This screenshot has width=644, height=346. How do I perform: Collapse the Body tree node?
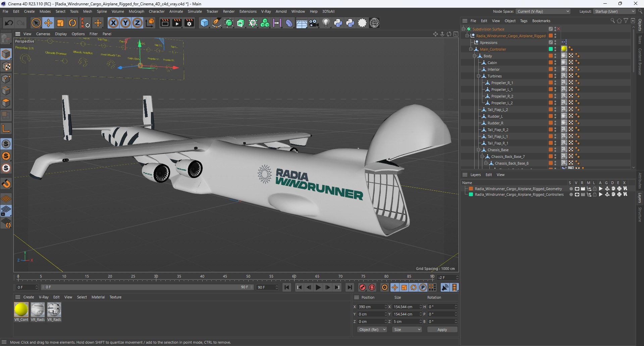(x=475, y=56)
